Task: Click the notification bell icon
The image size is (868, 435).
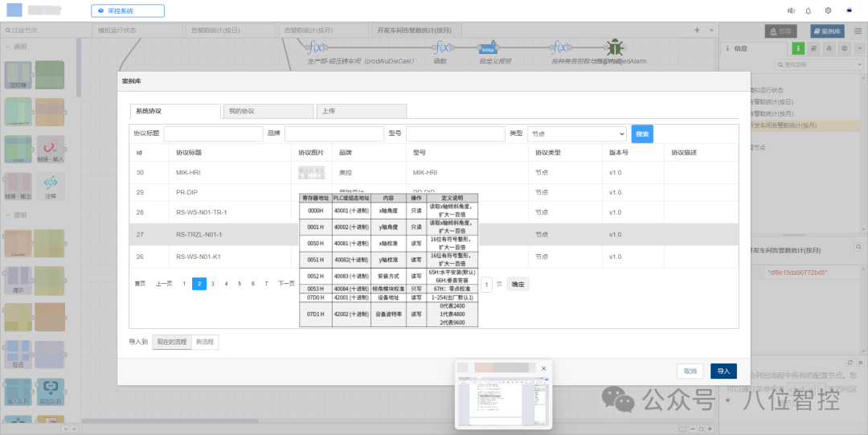Action: [x=809, y=10]
